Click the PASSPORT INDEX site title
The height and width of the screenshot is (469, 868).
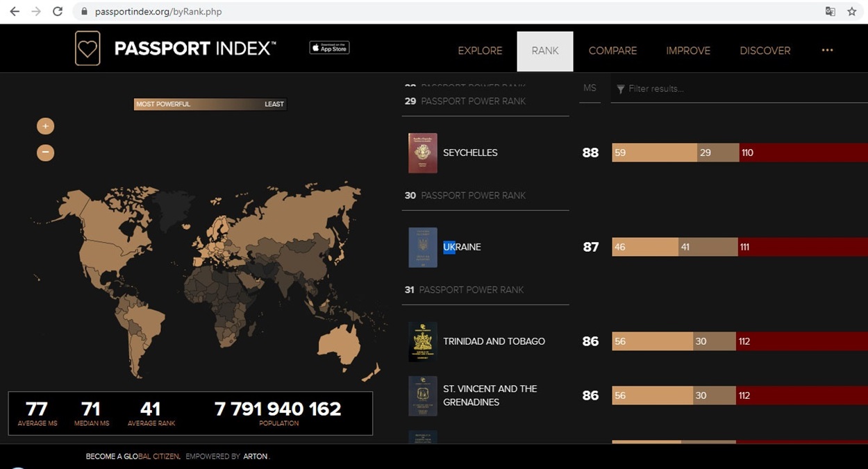195,49
